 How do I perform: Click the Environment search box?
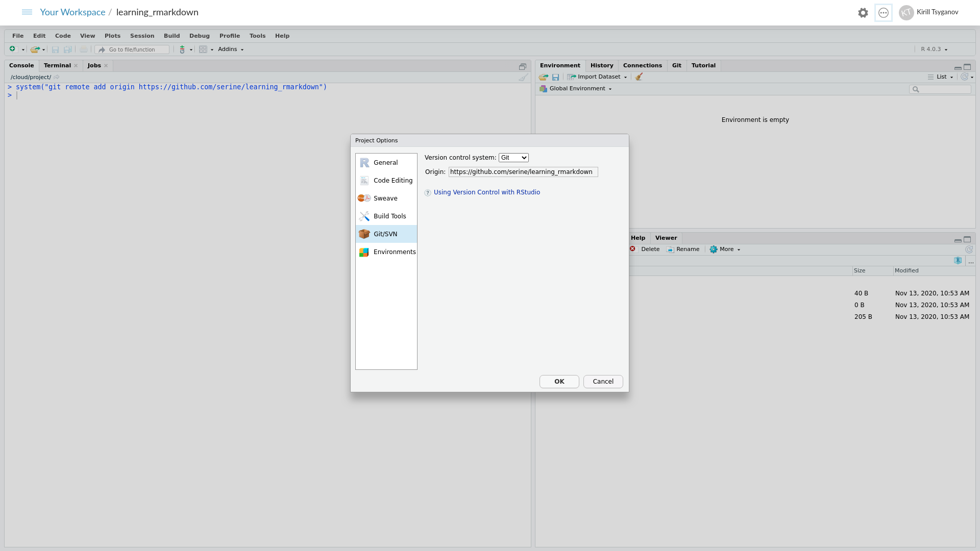(940, 89)
